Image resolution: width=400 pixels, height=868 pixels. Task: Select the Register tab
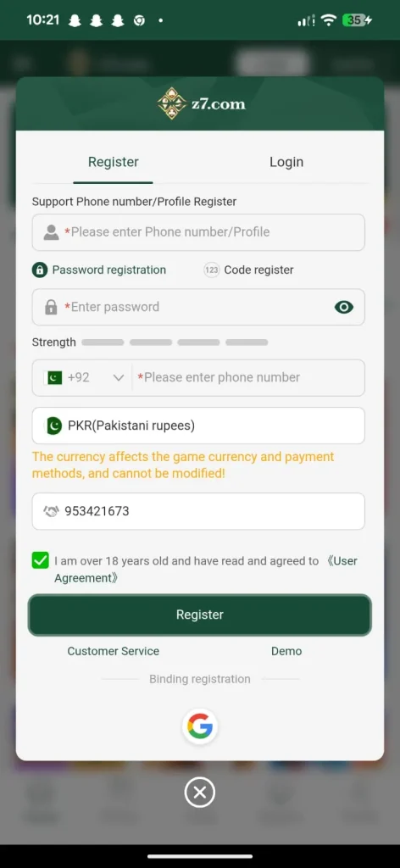(x=114, y=162)
